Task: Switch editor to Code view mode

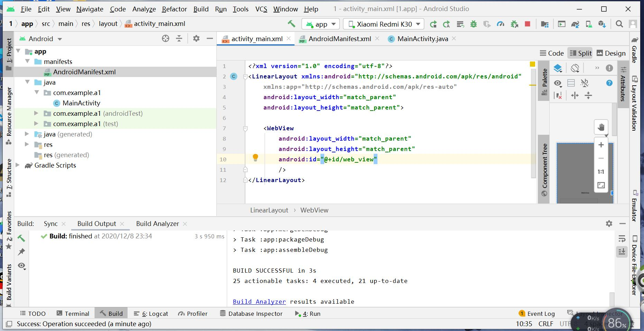Action: pyautogui.click(x=551, y=53)
